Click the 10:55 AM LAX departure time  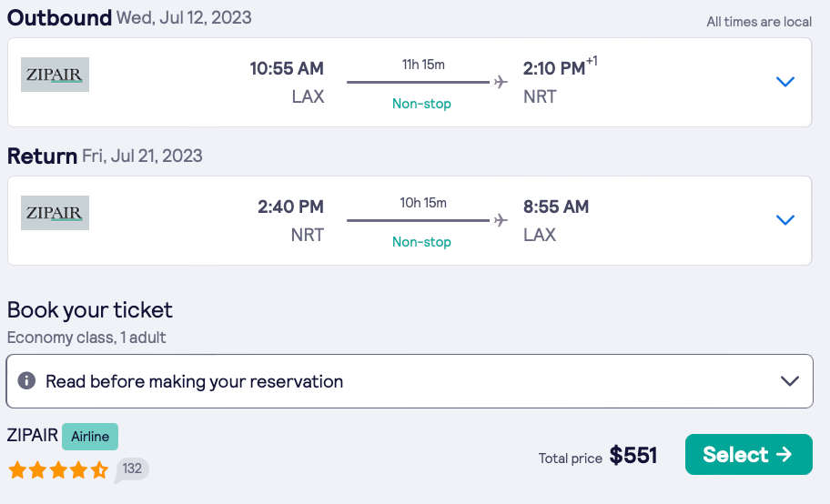click(287, 69)
